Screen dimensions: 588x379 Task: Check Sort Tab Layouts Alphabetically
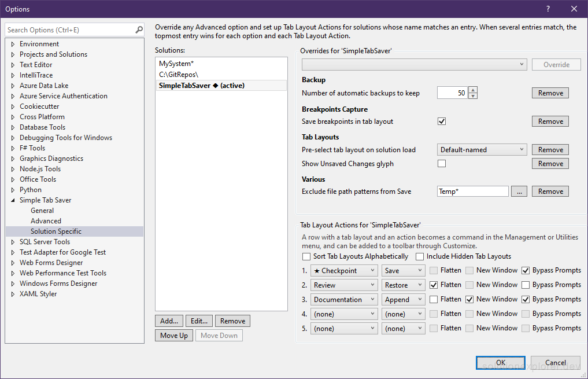point(306,256)
